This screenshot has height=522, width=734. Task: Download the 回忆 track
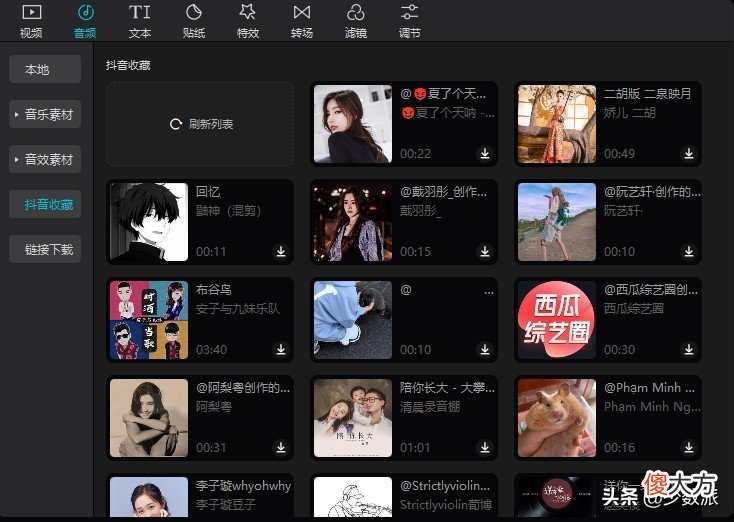coord(281,251)
